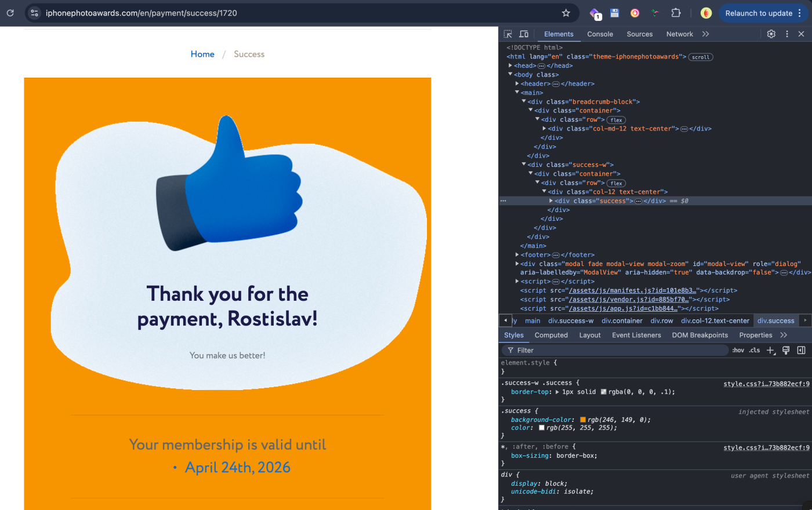Open the Extensions puzzle piece menu
This screenshot has height=510, width=812.
tap(676, 13)
